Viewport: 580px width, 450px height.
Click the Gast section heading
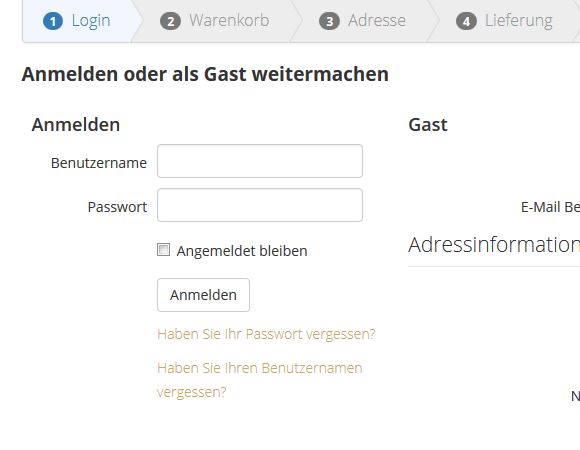tap(428, 125)
